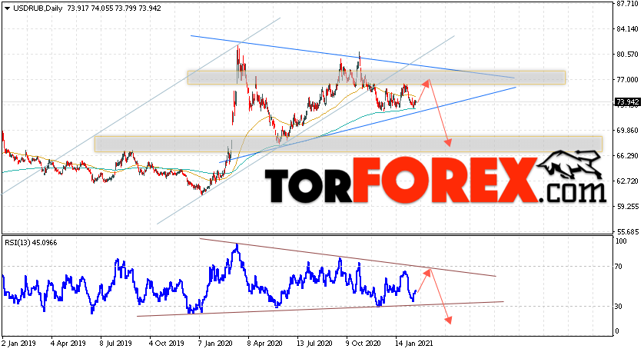Select the RSI level 0 label
This screenshot has width=644, height=352.
(618, 331)
